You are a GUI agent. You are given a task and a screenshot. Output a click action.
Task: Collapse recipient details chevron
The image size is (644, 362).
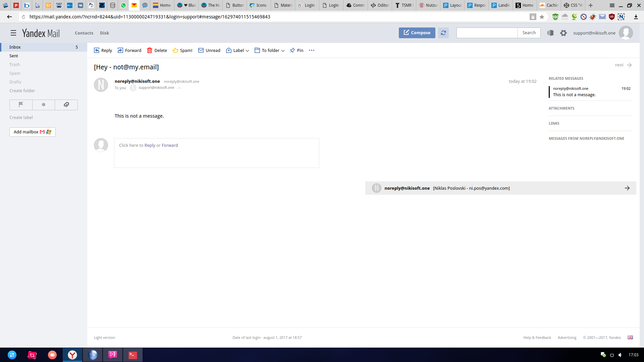pos(179,88)
